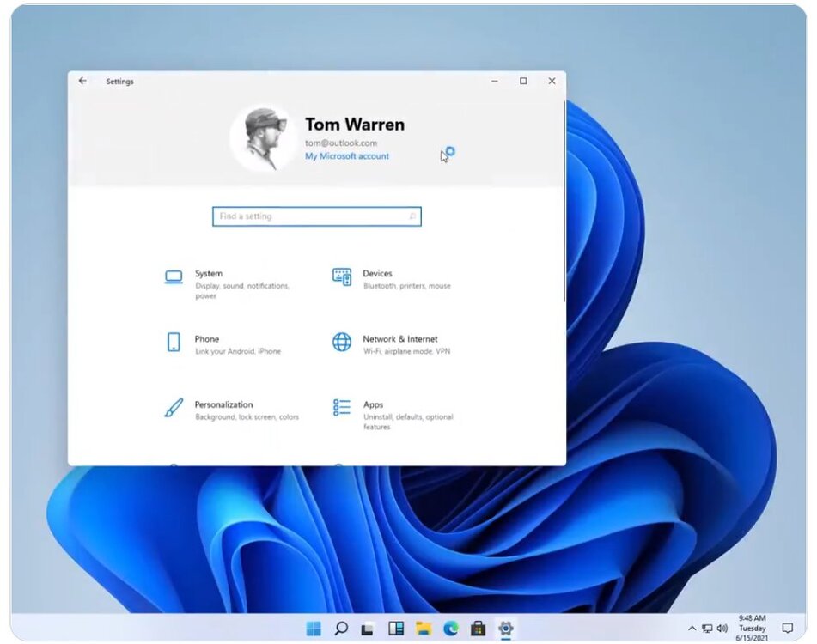This screenshot has height=644, width=817.
Task: Click the Tom Warren name heading
Action: [x=354, y=125]
